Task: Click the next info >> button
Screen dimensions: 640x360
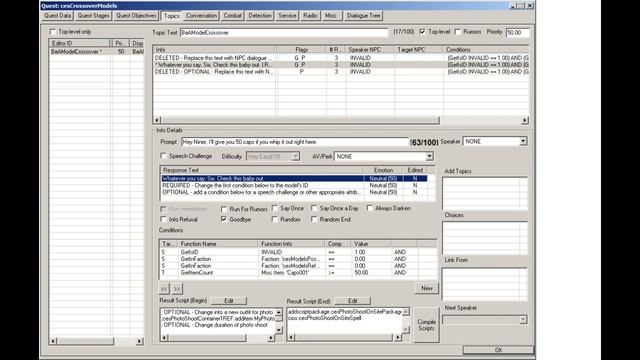Action: click(176, 289)
